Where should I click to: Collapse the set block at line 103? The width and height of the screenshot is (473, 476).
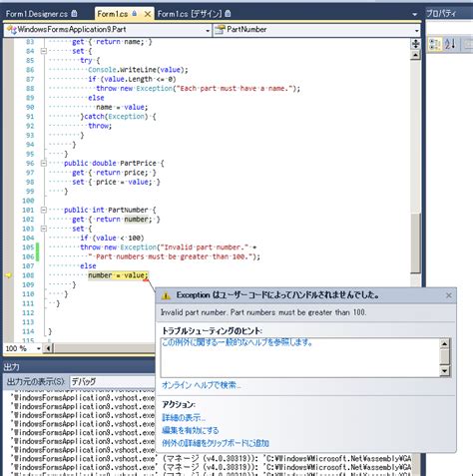pos(43,229)
